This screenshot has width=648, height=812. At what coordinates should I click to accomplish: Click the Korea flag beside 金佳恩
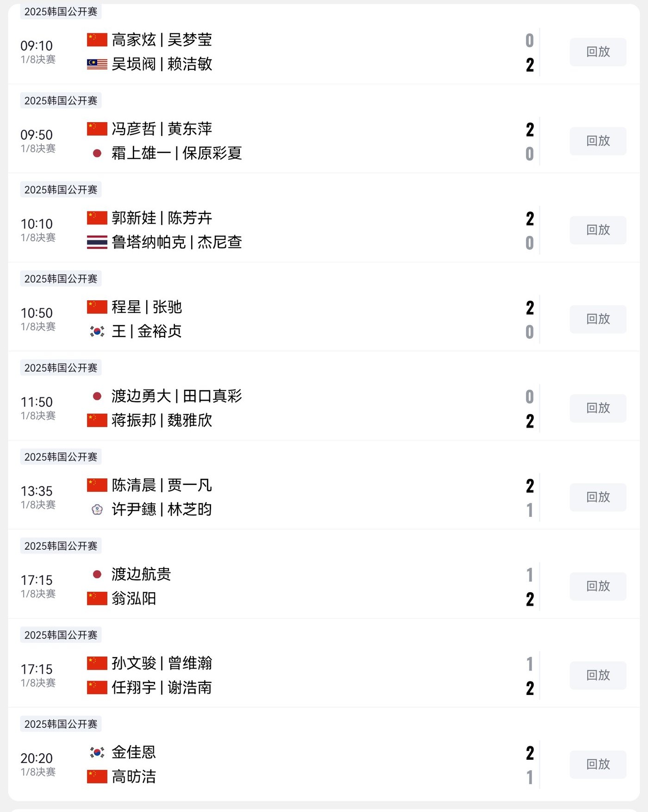pos(97,752)
